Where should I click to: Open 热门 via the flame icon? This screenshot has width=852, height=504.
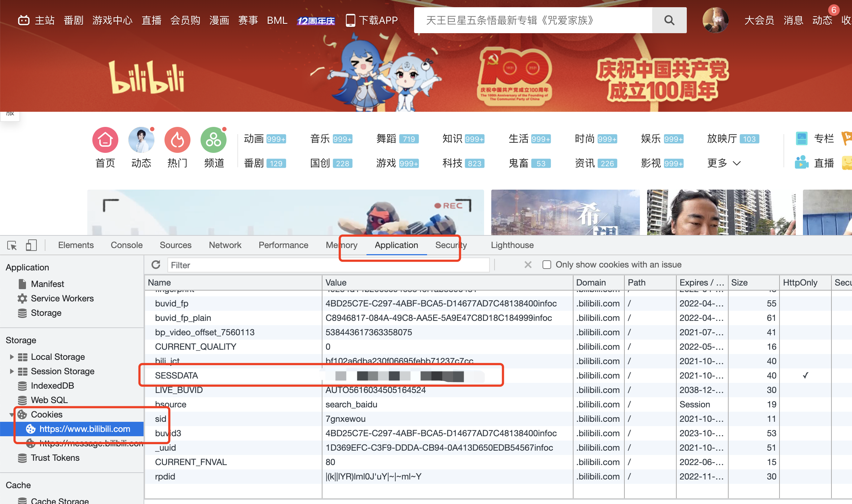pos(177,140)
